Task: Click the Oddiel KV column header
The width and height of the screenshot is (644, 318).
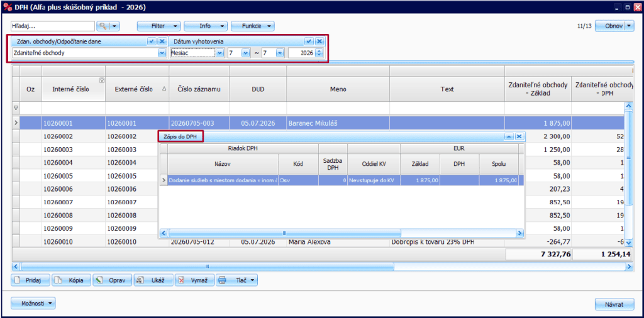Action: pos(374,164)
